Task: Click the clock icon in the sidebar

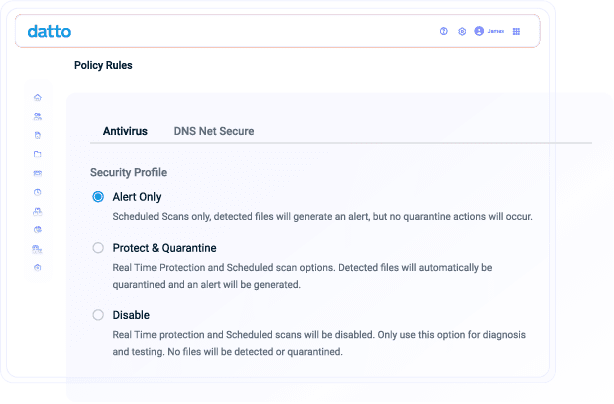Action: tap(38, 192)
